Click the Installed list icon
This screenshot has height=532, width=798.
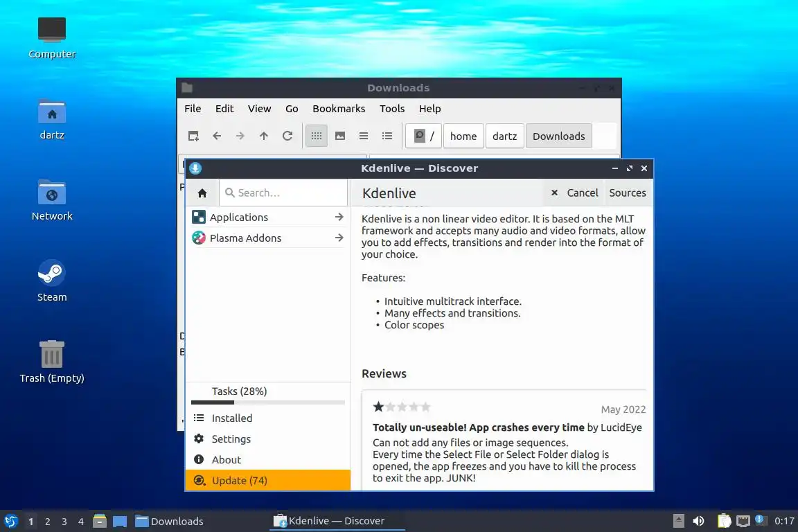[199, 418]
